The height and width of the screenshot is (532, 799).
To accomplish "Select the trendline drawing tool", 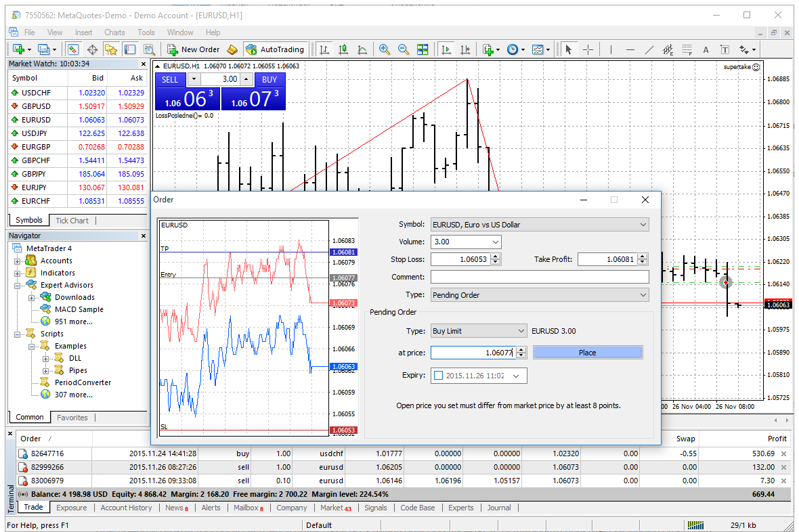I will (649, 49).
